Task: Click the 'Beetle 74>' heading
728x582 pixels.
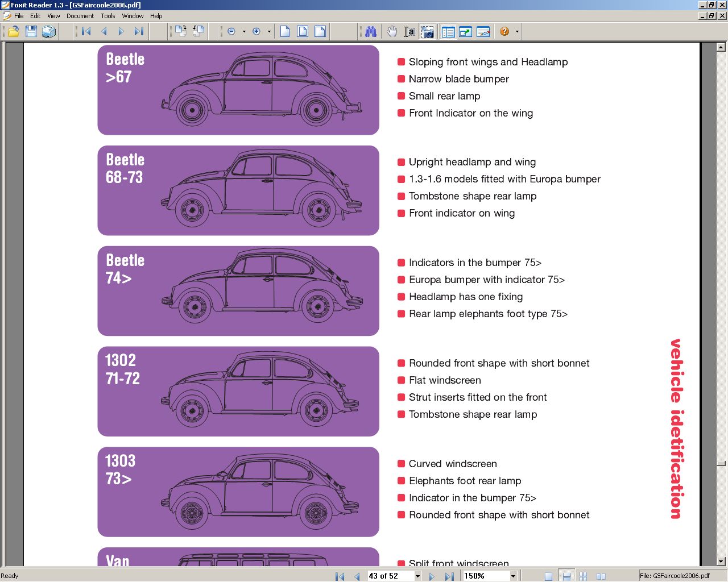Action: pyautogui.click(x=125, y=269)
